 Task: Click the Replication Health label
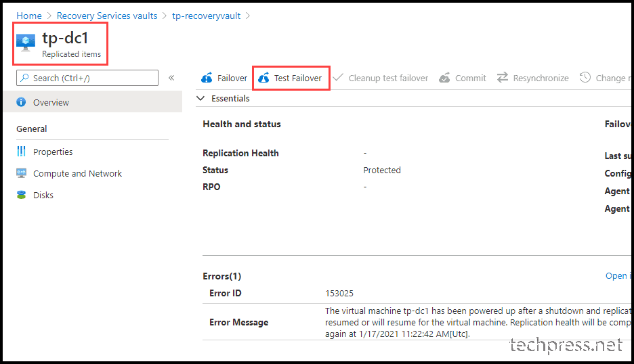point(240,153)
